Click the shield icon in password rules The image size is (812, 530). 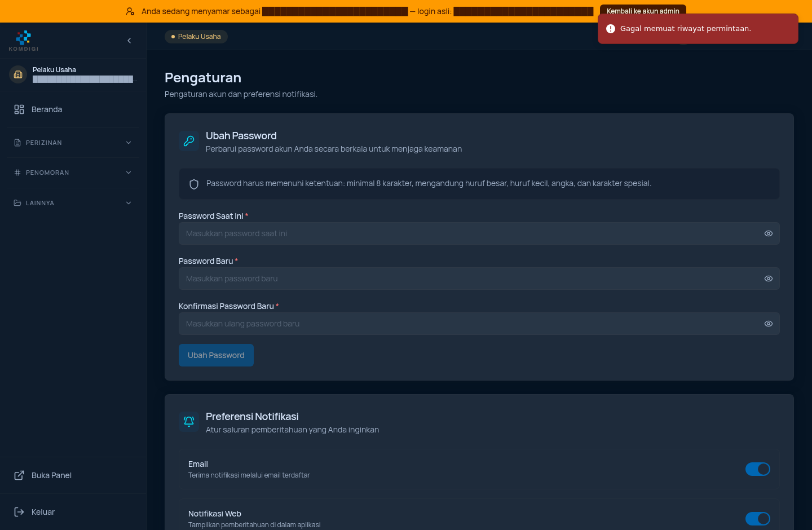tap(194, 184)
